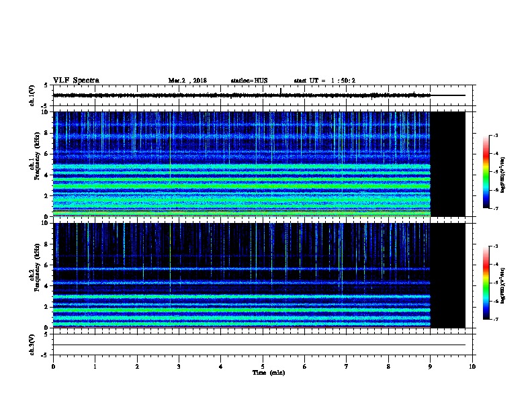The width and height of the screenshot is (532, 411).
Task: Click the "2" kHz tick on ch.2 spectrogram
Action: (x=47, y=307)
